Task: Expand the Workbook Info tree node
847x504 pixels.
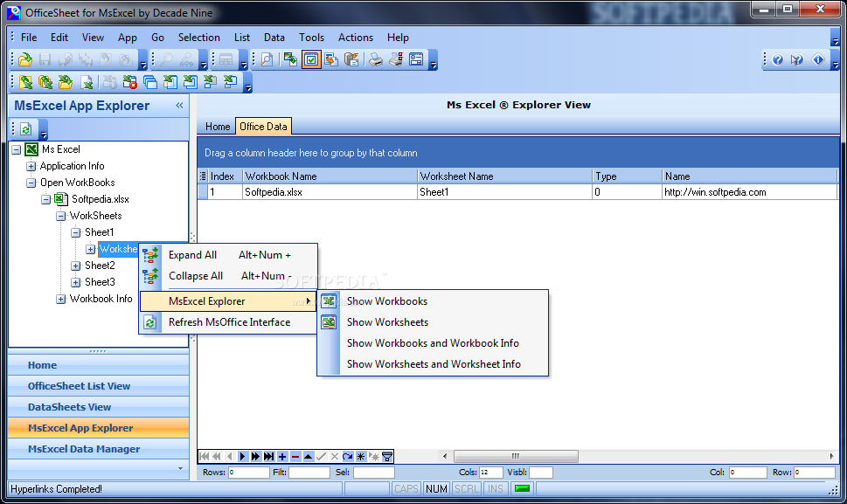Action: pyautogui.click(x=61, y=300)
